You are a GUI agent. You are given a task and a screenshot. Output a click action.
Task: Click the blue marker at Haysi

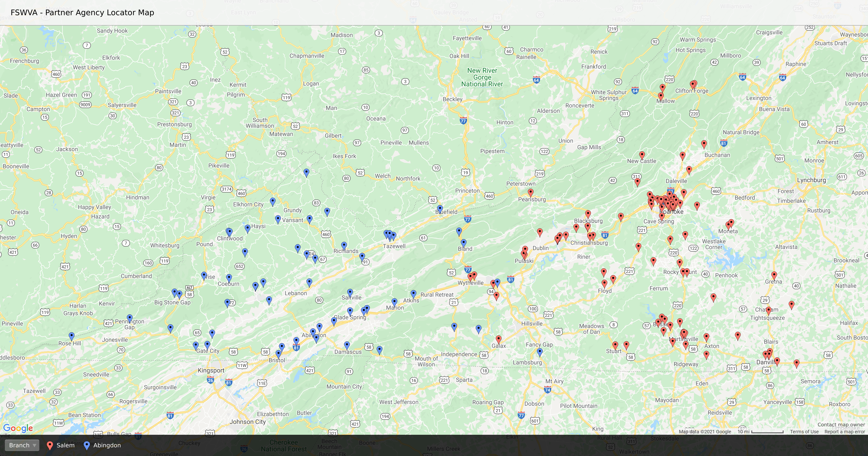[x=248, y=229]
